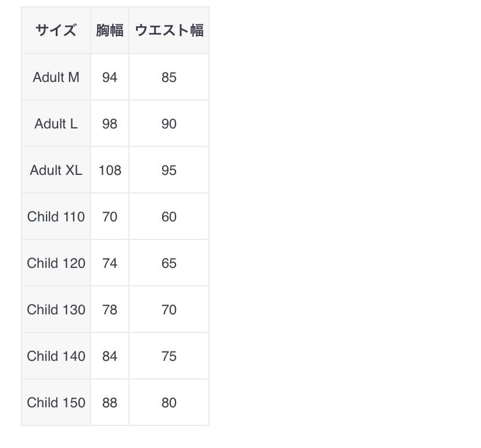481x448 pixels.
Task: Click the Child 140 waist value 75
Action: point(169,356)
